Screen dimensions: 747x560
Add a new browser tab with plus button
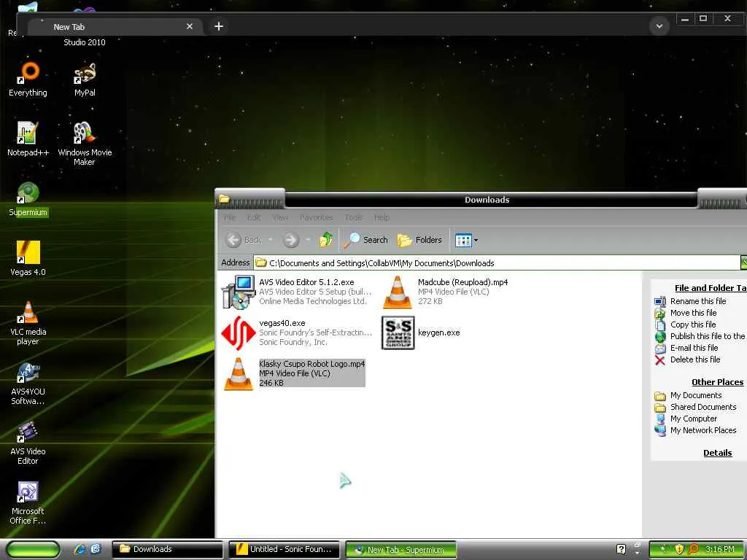(x=219, y=26)
